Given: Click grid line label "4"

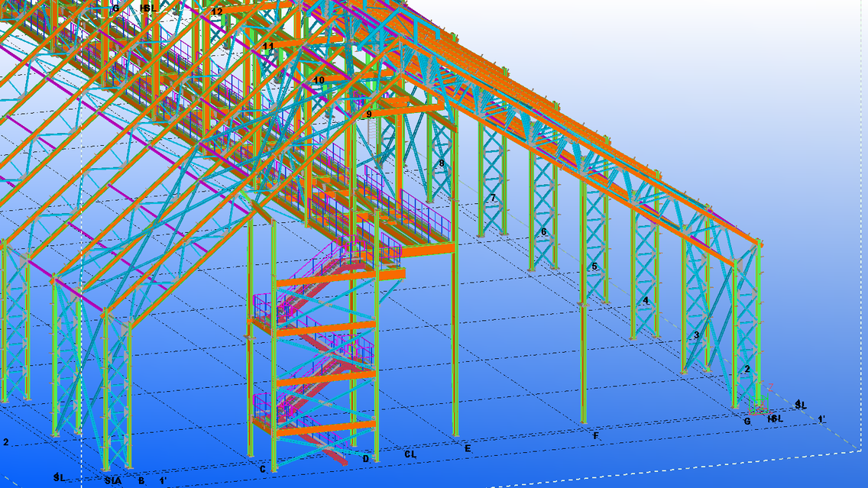Looking at the screenshot, I should coord(646,301).
